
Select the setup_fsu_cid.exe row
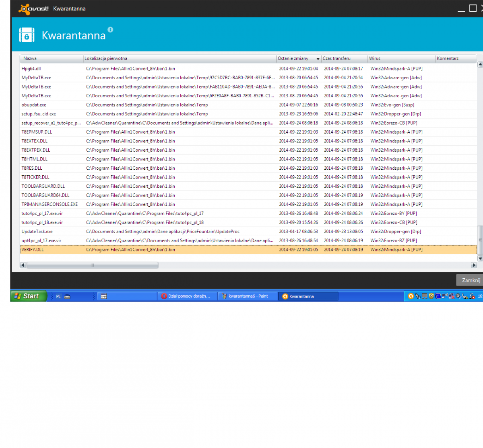click(x=248, y=114)
